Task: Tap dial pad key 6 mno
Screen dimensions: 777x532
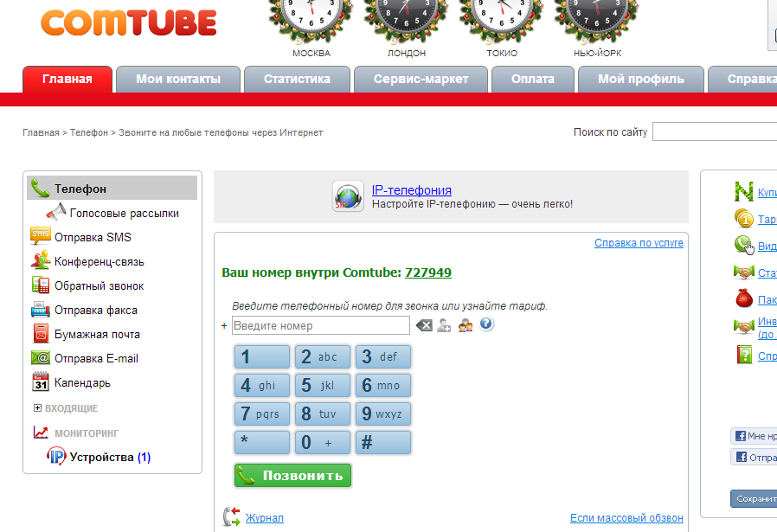Action: pyautogui.click(x=383, y=386)
